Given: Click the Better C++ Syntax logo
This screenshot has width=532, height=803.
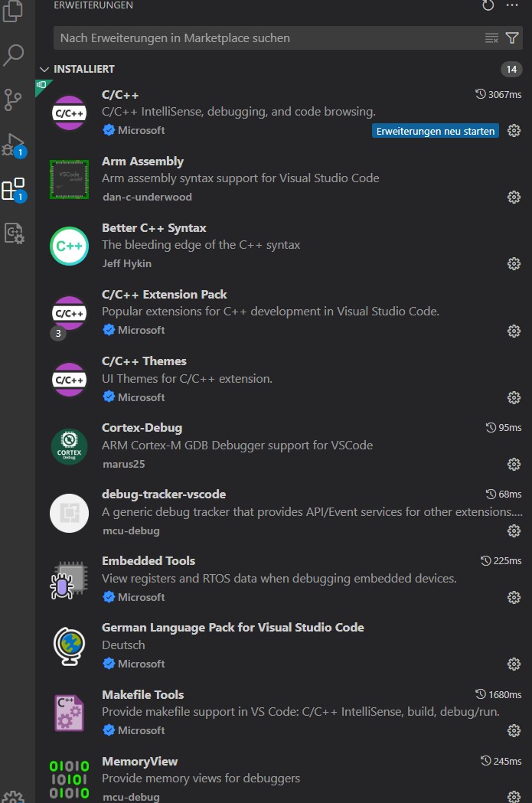Looking at the screenshot, I should (x=69, y=246).
